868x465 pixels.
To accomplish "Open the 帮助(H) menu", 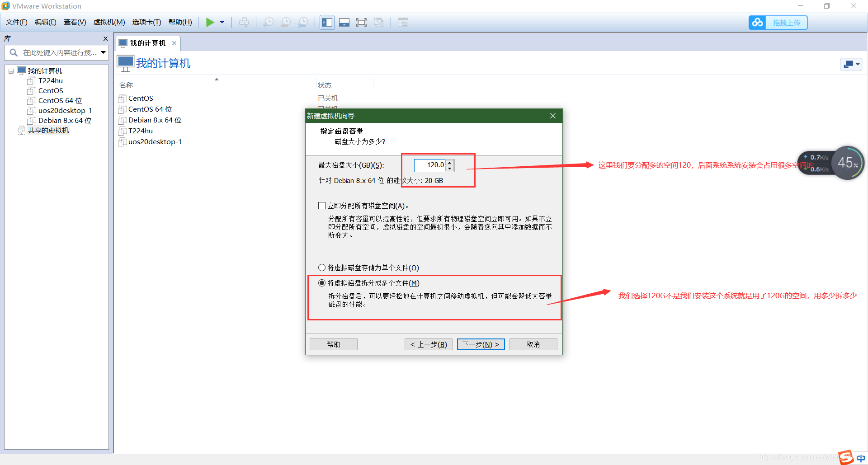I will (180, 22).
